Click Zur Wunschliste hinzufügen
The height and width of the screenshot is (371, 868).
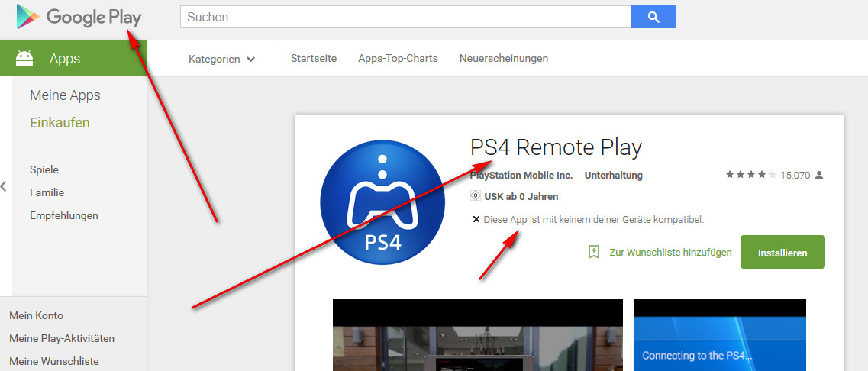[x=670, y=252]
